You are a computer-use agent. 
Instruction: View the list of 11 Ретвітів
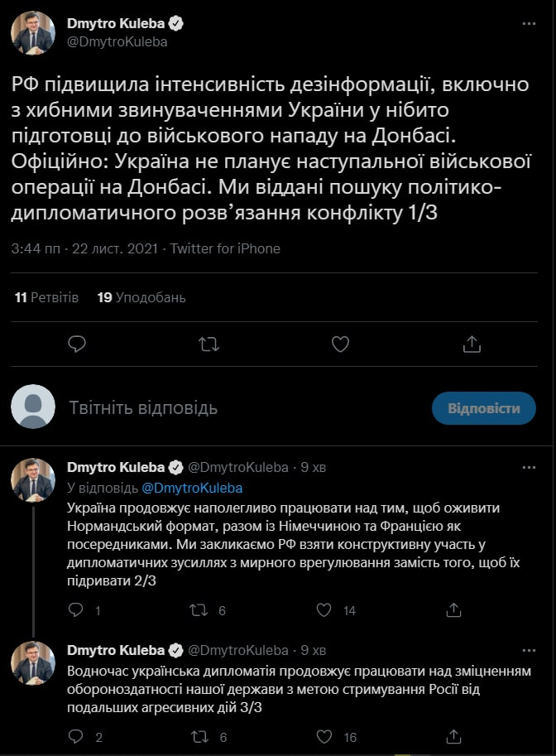tap(47, 297)
